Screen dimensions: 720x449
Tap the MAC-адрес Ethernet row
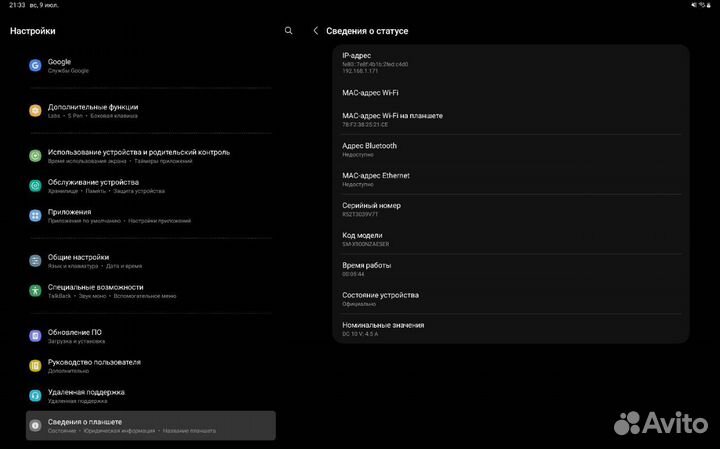511,179
